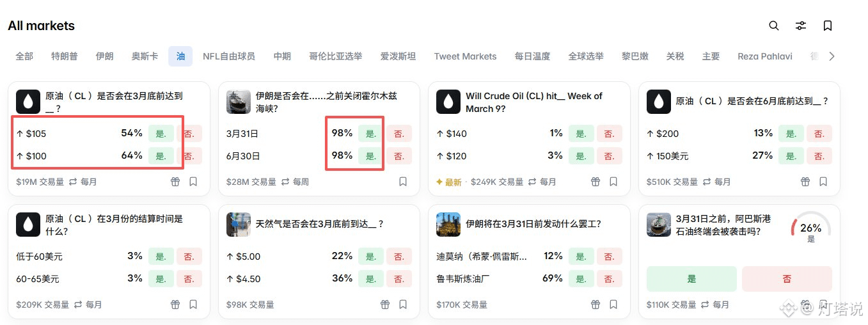Select the Tweet Markets tab
Image resolution: width=868 pixels, height=325 pixels.
coord(465,56)
